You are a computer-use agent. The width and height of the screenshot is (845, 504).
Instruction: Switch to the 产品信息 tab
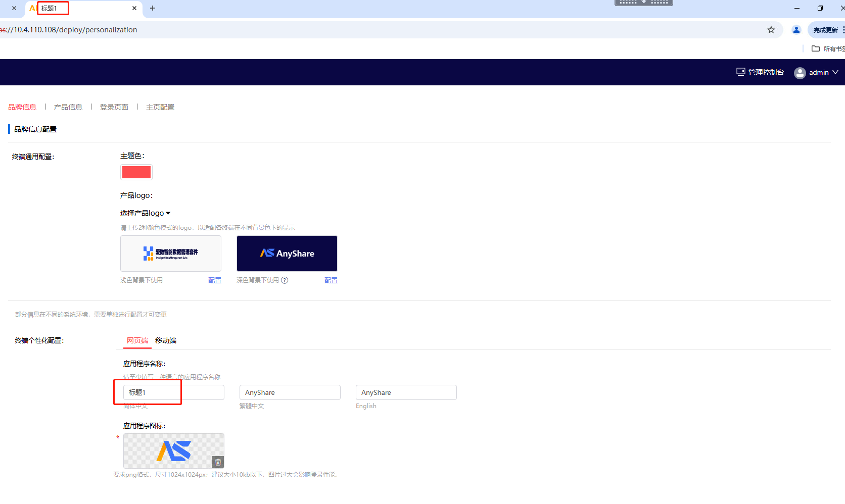[x=68, y=107]
